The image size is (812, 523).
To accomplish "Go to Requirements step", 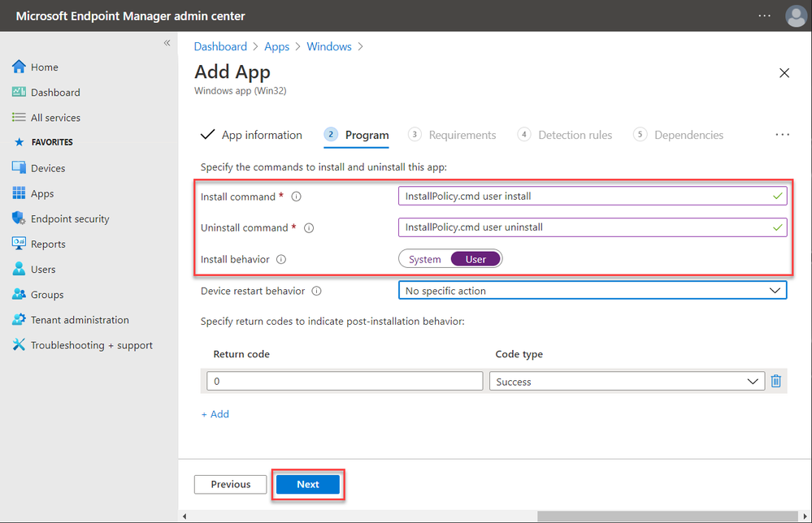I will 452,135.
